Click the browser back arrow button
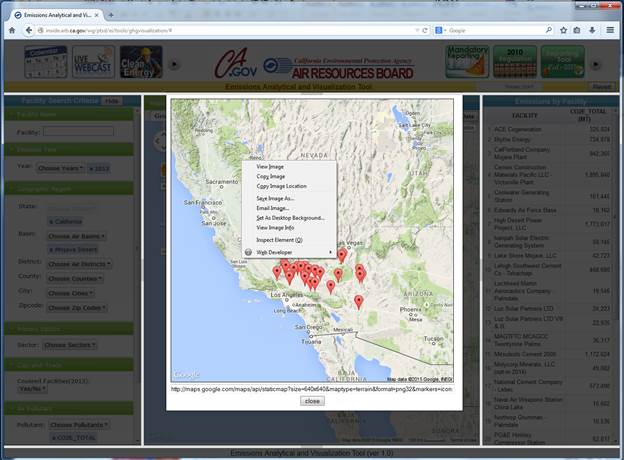This screenshot has width=624, height=460. coord(11,31)
